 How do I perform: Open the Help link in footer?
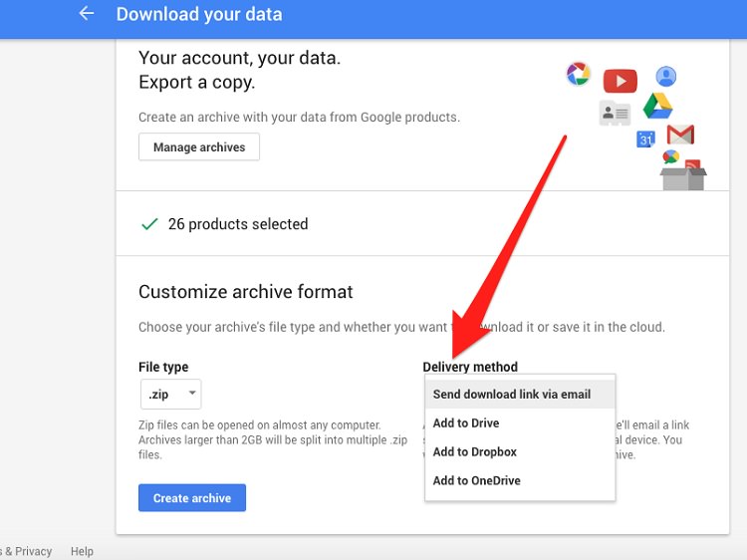[x=82, y=551]
